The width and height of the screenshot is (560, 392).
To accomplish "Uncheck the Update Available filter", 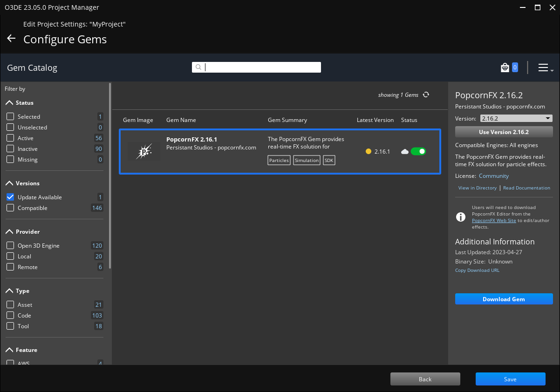I will (x=10, y=197).
